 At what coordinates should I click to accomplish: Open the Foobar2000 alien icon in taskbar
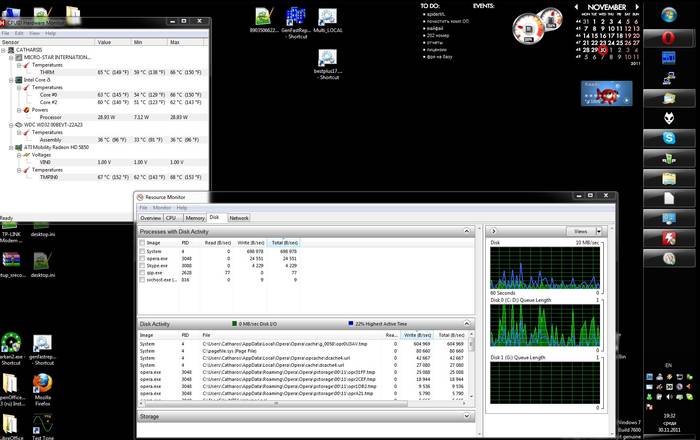669,118
